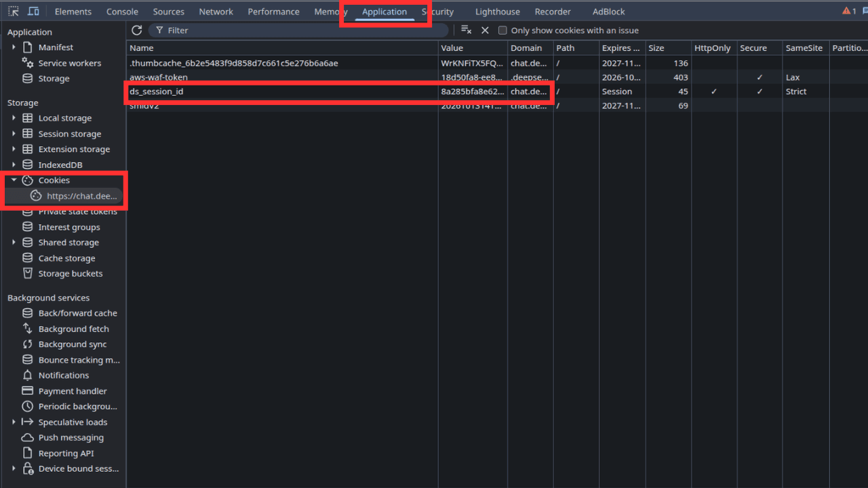Image resolution: width=868 pixels, height=488 pixels.
Task: Switch to the Elements tab
Action: pos(73,12)
